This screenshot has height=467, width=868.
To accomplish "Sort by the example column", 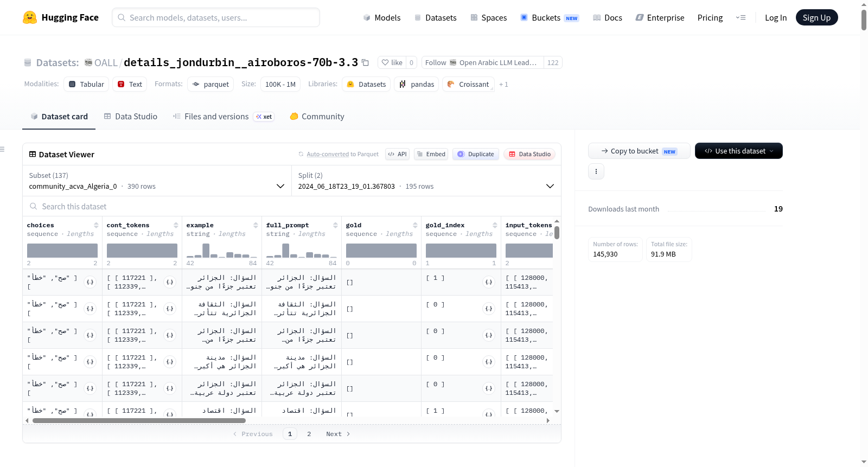I will [256, 225].
